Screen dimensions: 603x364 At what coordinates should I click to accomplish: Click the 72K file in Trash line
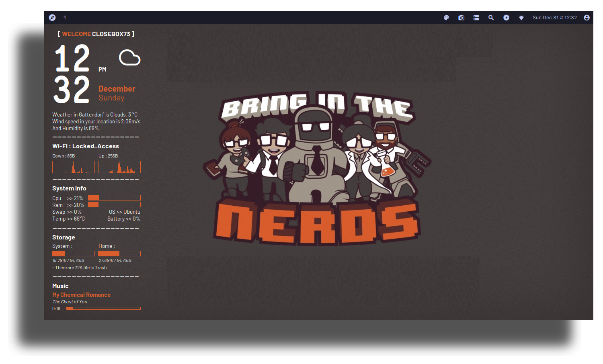[80, 268]
